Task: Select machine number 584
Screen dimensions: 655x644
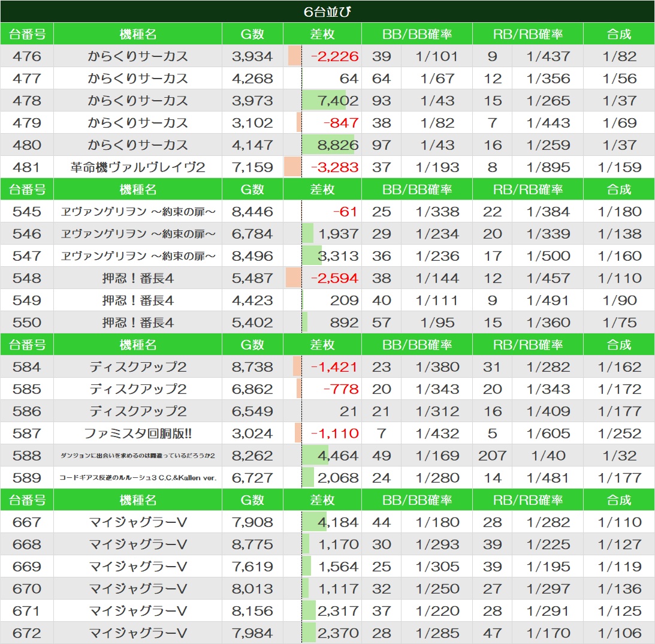Action: coord(27,366)
